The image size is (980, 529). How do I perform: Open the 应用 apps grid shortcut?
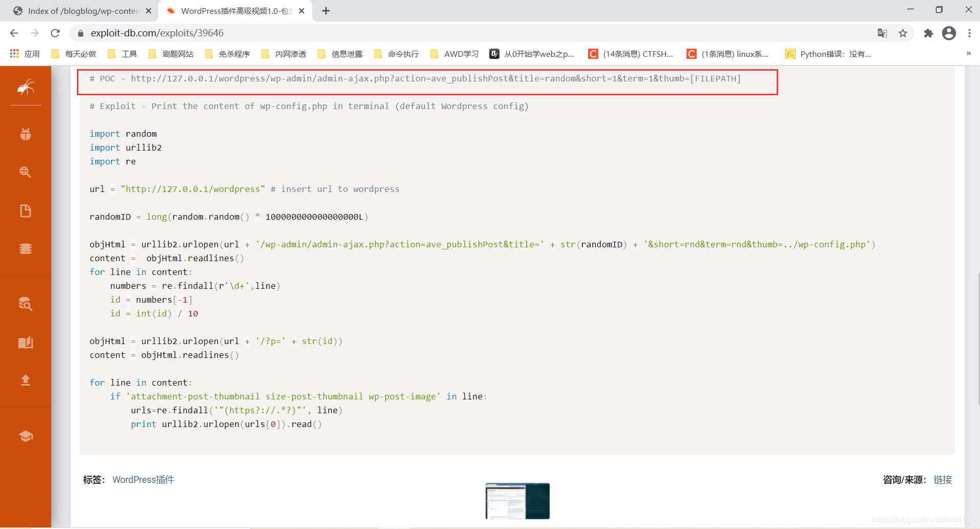pos(25,54)
